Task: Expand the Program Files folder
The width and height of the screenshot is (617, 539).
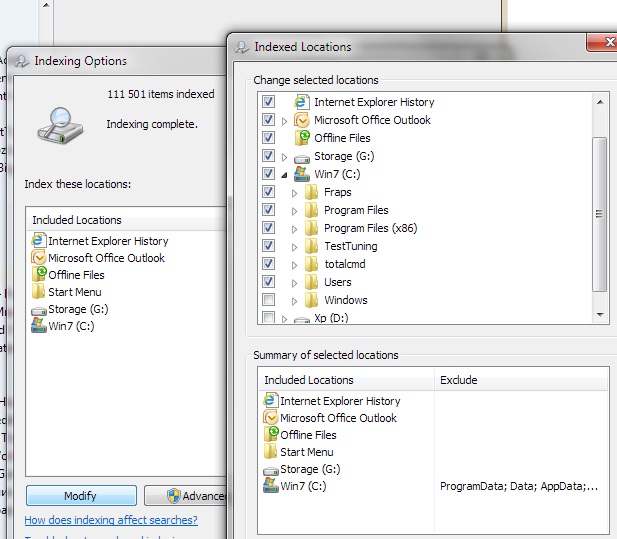Action: point(294,211)
